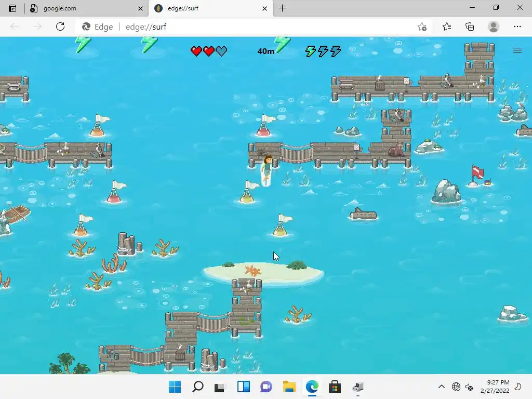Open the surf game hamburger menu

click(517, 50)
